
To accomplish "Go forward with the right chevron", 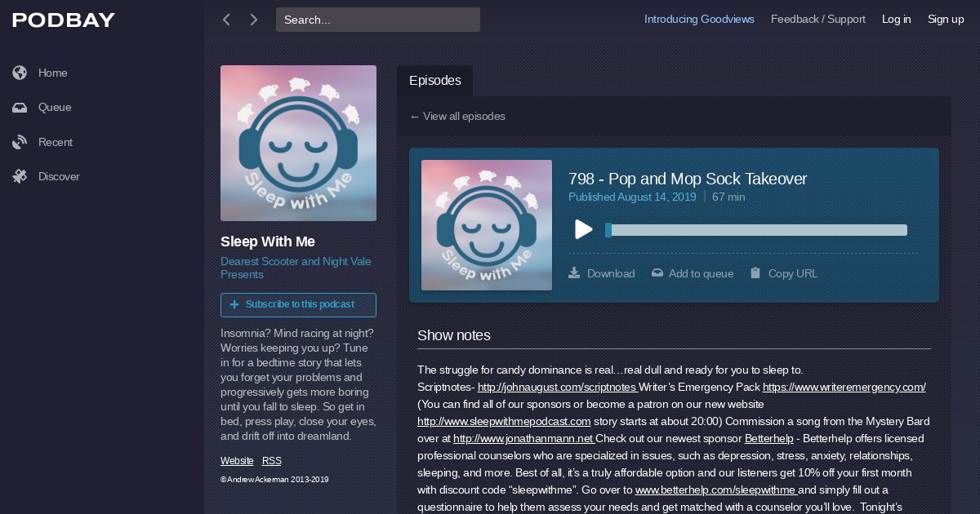I will coord(254,20).
